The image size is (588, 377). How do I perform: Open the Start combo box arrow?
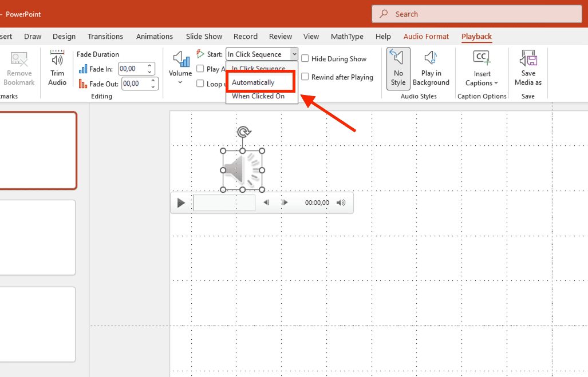pos(294,54)
